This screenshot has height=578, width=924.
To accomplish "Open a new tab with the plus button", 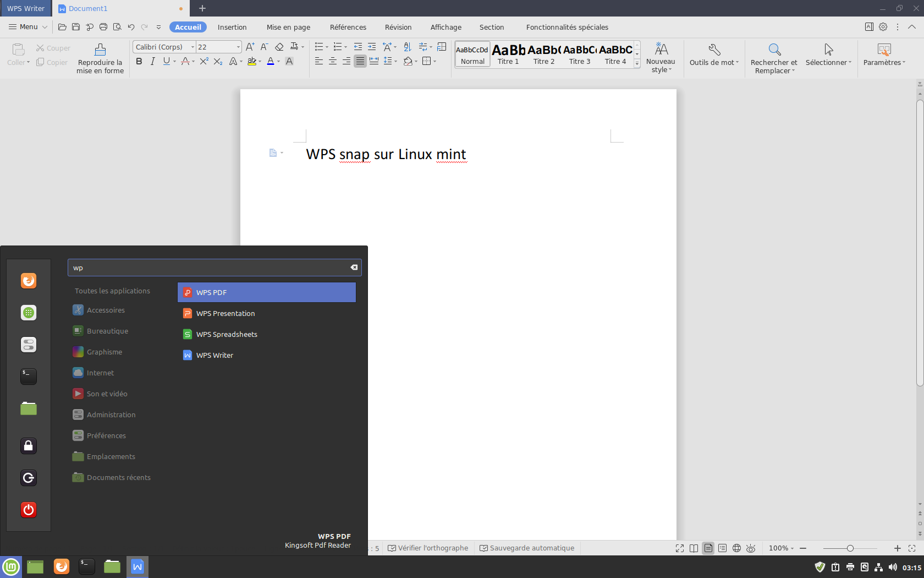I will [x=202, y=8].
